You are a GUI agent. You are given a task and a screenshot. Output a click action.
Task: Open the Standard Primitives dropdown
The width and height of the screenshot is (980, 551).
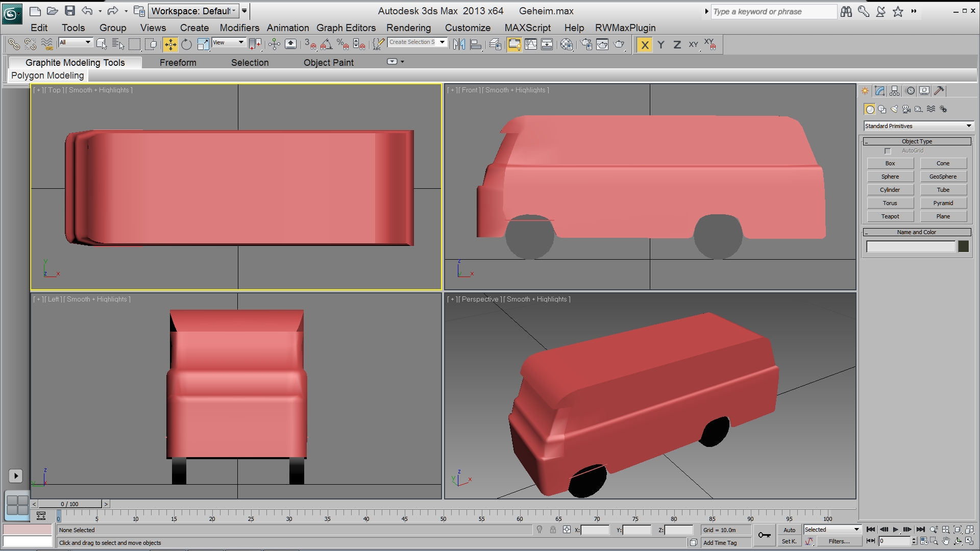918,126
